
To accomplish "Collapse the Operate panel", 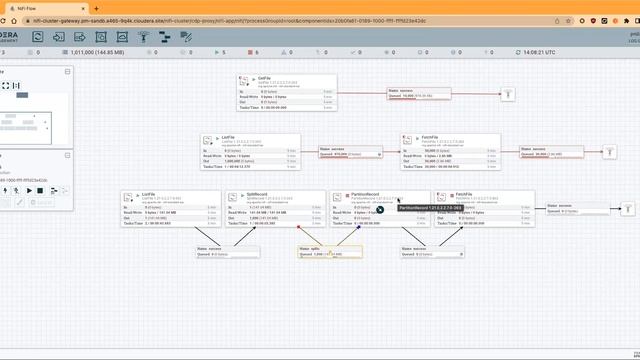I will point(67,156).
